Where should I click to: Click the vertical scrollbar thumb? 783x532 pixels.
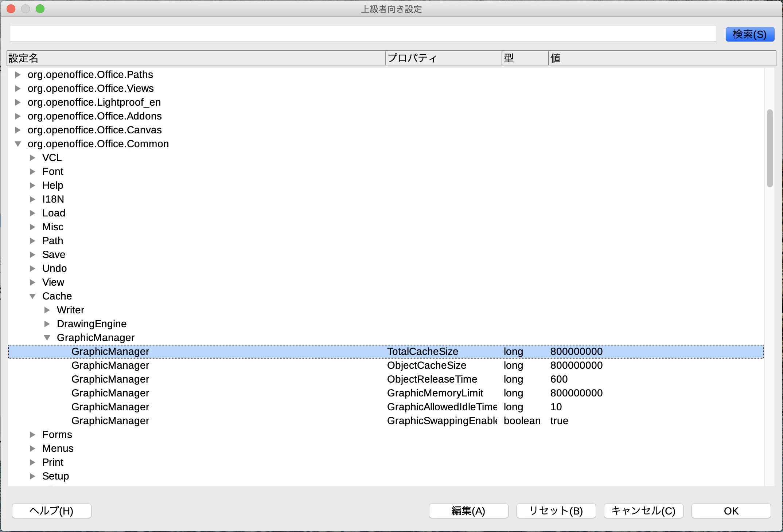770,148
